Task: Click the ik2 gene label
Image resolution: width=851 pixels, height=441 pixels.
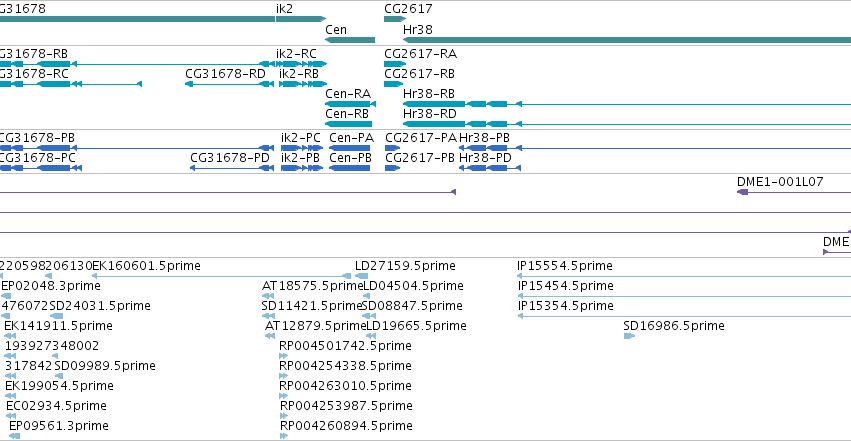Action: tap(284, 9)
